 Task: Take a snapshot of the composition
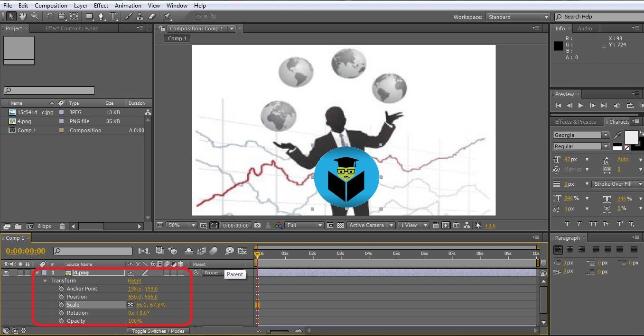[257, 226]
